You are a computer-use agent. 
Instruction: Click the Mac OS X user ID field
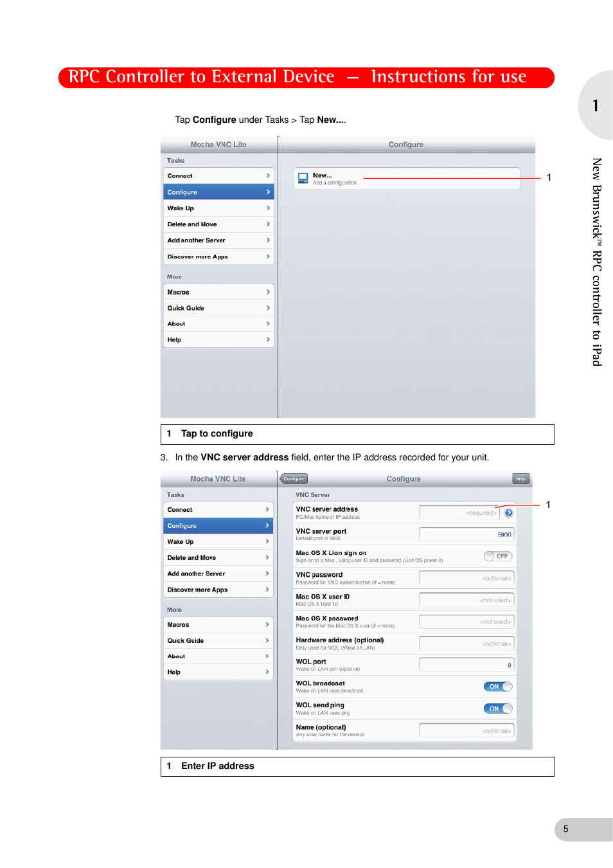click(x=466, y=600)
